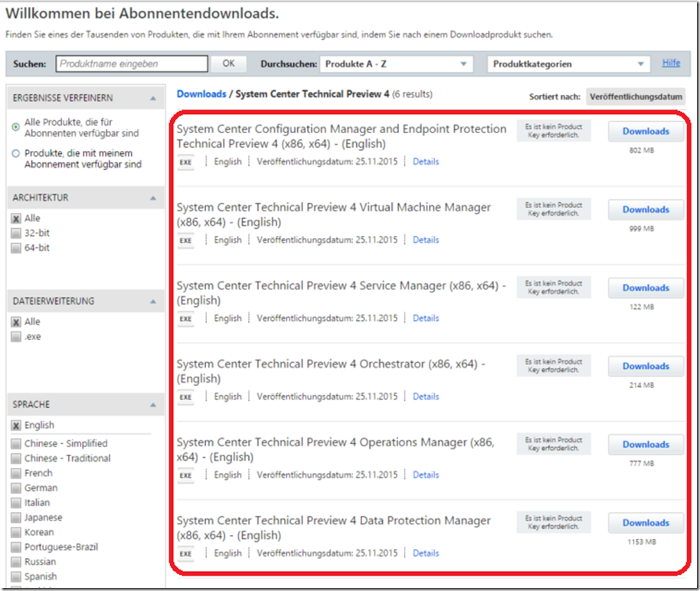Check the Japanese language filter
The image size is (700, 591).
[16, 518]
